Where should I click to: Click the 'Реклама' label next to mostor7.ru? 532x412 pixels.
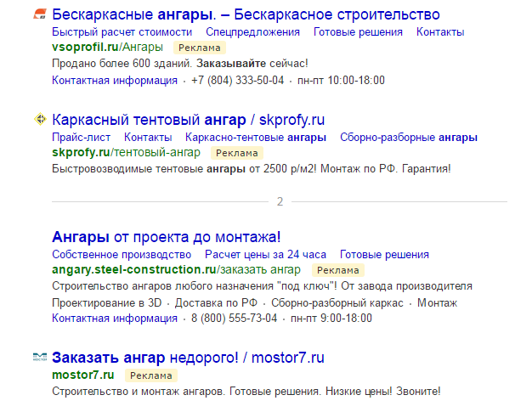[x=151, y=375]
